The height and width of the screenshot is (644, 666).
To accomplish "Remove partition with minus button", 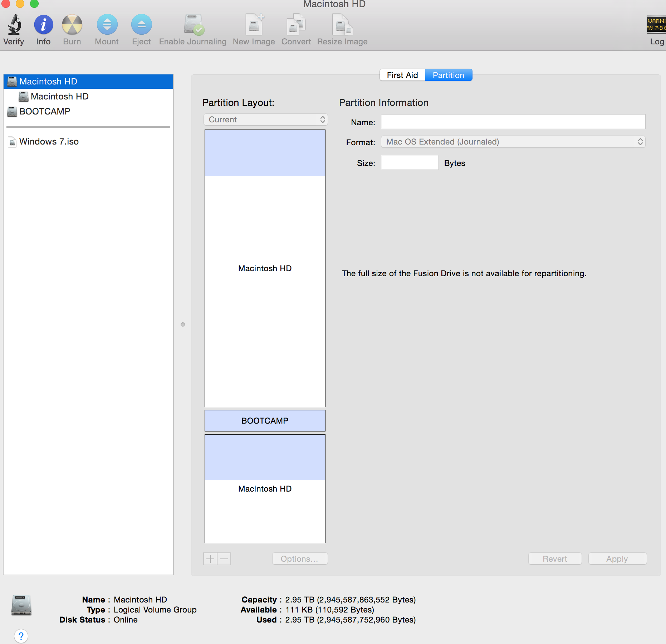I will tap(224, 559).
